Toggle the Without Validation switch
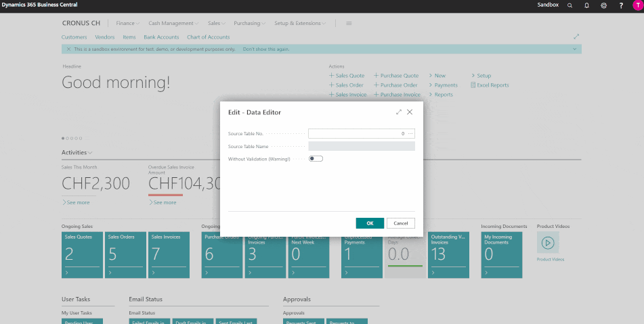Image resolution: width=644 pixels, height=324 pixels. click(316, 159)
